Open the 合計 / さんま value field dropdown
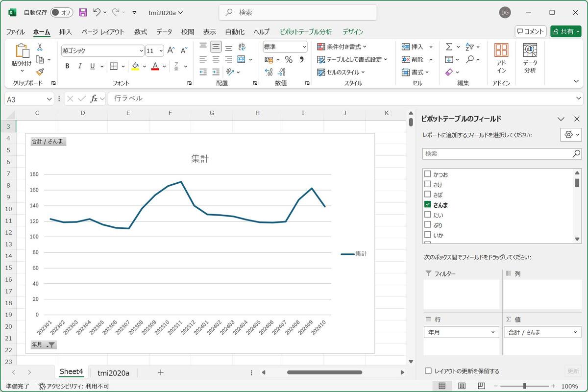Screen dimensions: 588x392 (x=575, y=332)
